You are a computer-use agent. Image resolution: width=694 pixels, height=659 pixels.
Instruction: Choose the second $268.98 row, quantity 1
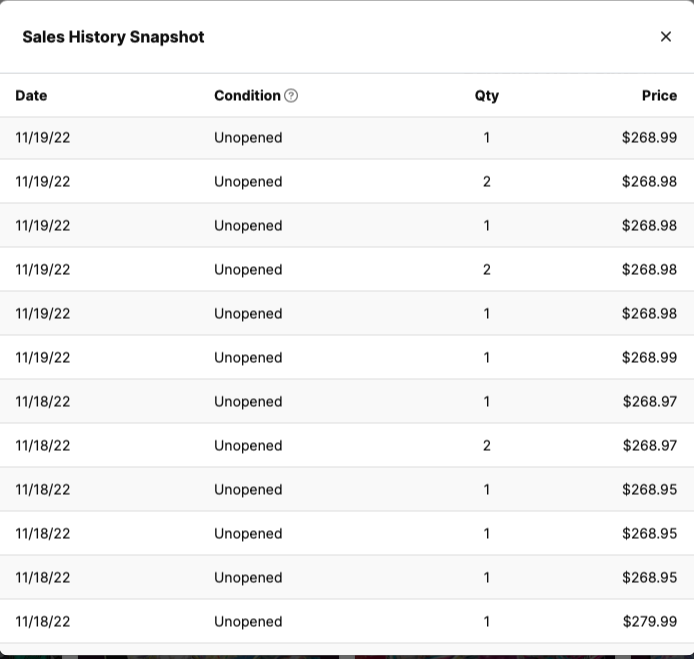[x=347, y=225]
